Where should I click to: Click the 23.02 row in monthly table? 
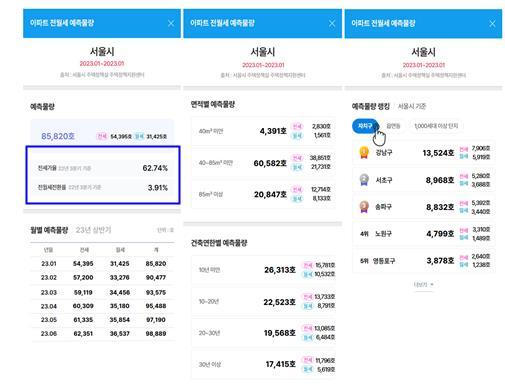click(x=102, y=278)
